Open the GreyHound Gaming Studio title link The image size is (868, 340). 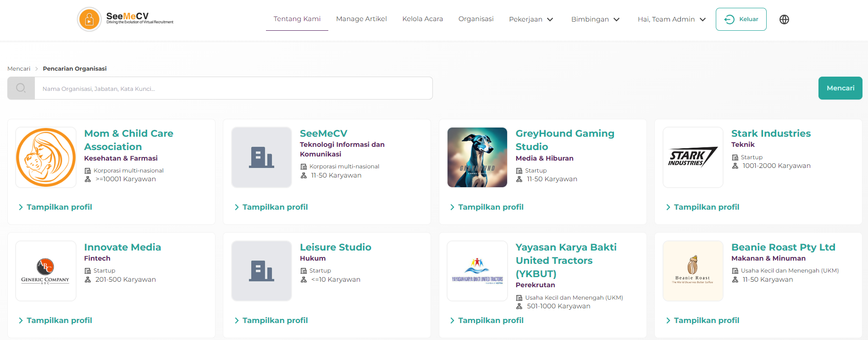(565, 140)
